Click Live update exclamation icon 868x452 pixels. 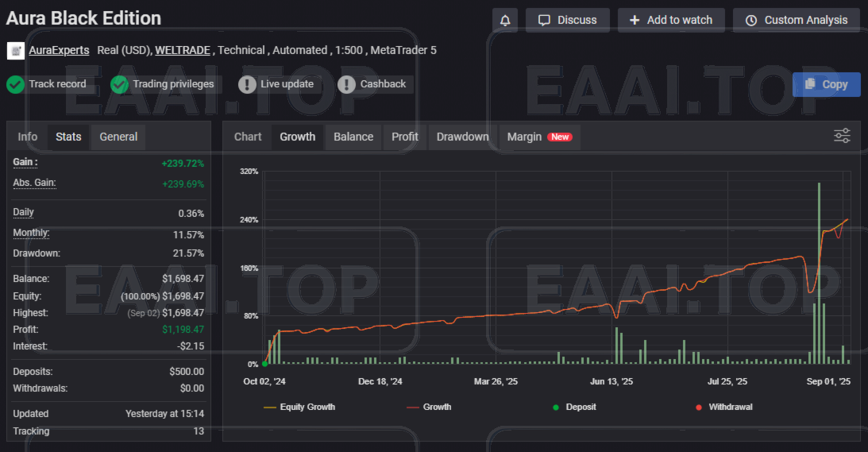point(247,84)
